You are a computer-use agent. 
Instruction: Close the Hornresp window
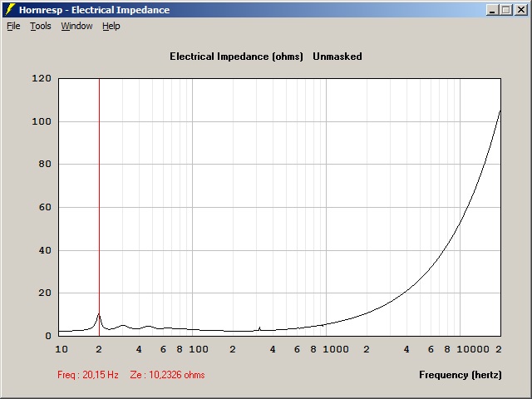(x=520, y=10)
